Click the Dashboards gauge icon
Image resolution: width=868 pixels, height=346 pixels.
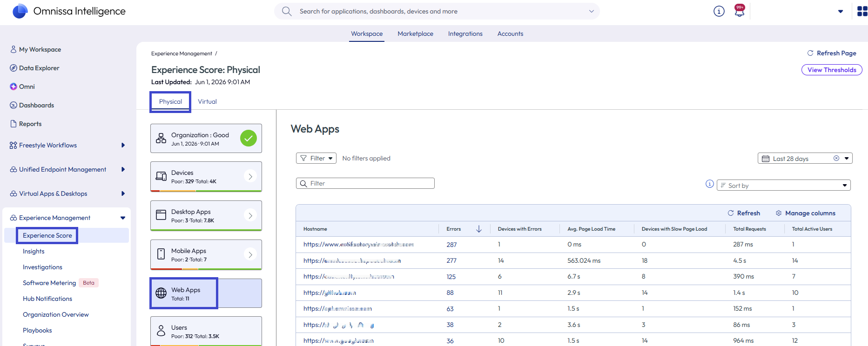(13, 105)
